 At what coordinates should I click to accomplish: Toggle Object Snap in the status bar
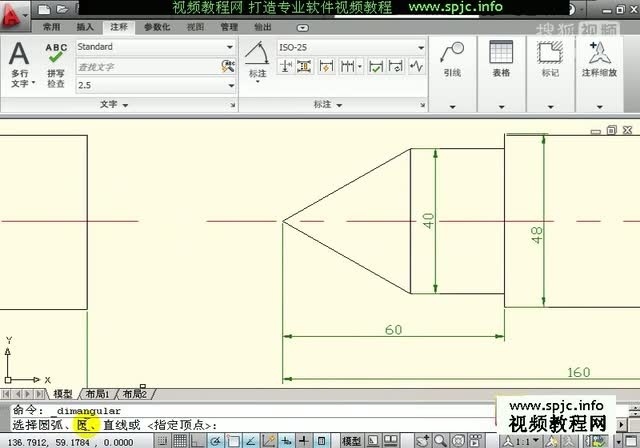(233, 441)
